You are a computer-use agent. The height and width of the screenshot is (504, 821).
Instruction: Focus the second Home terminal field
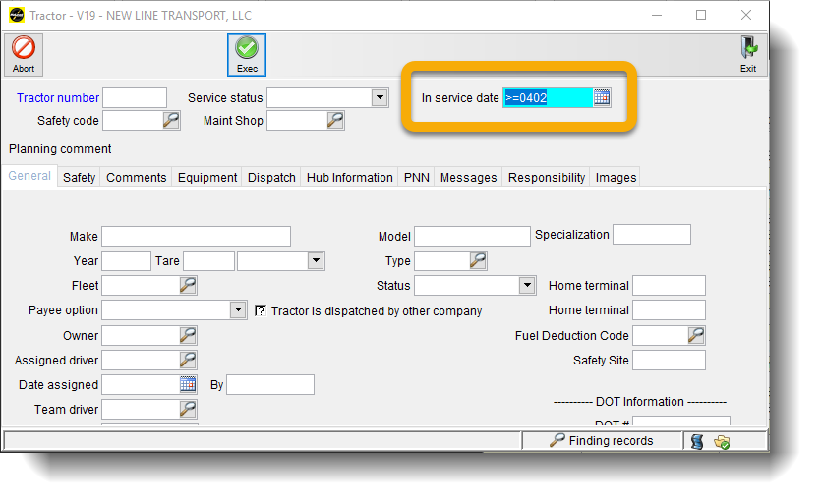tap(669, 309)
